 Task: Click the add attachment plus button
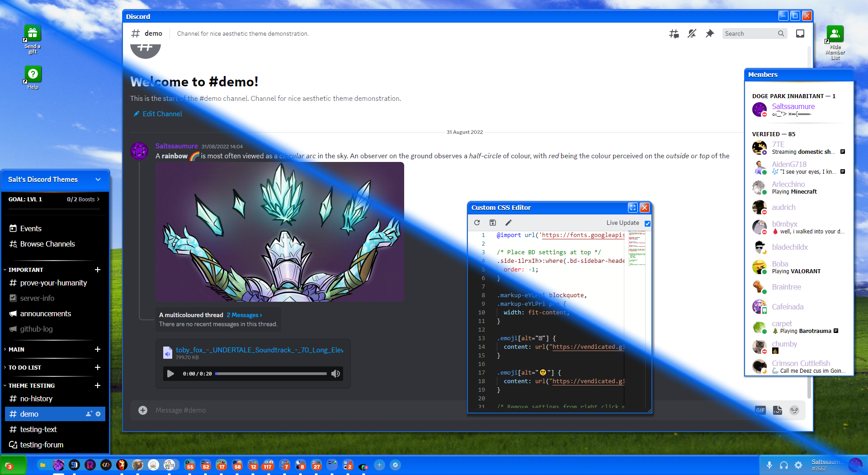tap(143, 410)
